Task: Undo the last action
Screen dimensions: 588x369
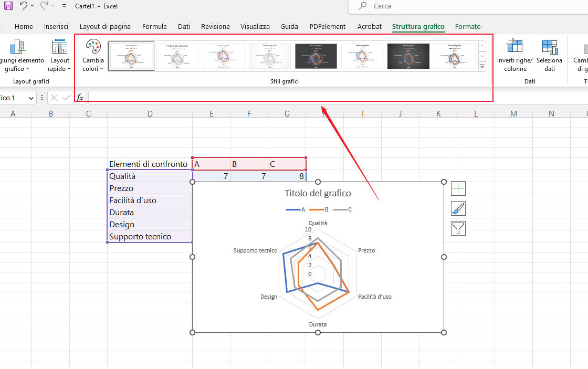Action: 23,6
